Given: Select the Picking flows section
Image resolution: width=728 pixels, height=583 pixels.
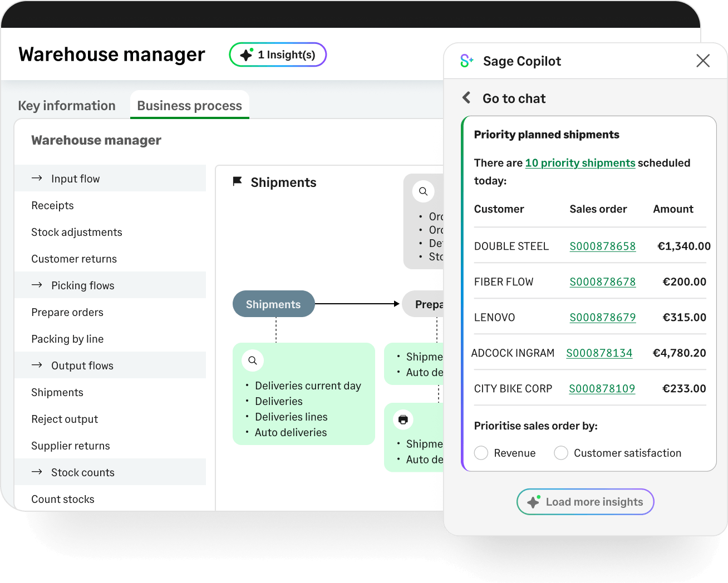Looking at the screenshot, I should pyautogui.click(x=110, y=285).
